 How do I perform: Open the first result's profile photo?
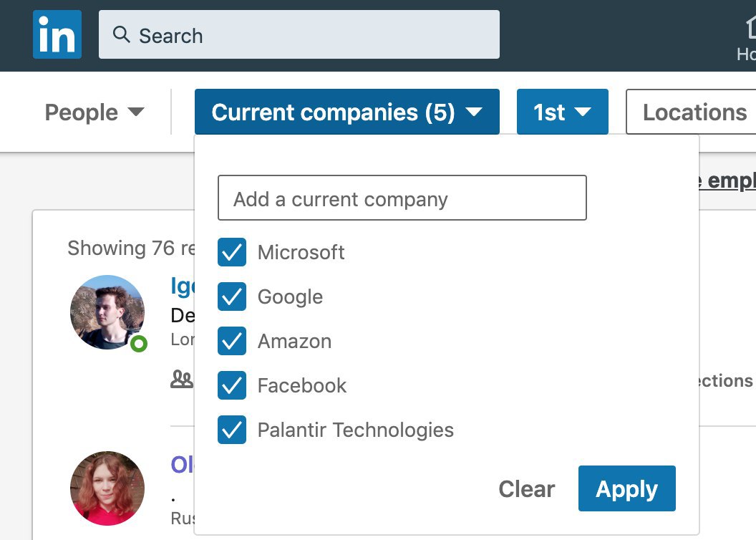click(x=107, y=312)
